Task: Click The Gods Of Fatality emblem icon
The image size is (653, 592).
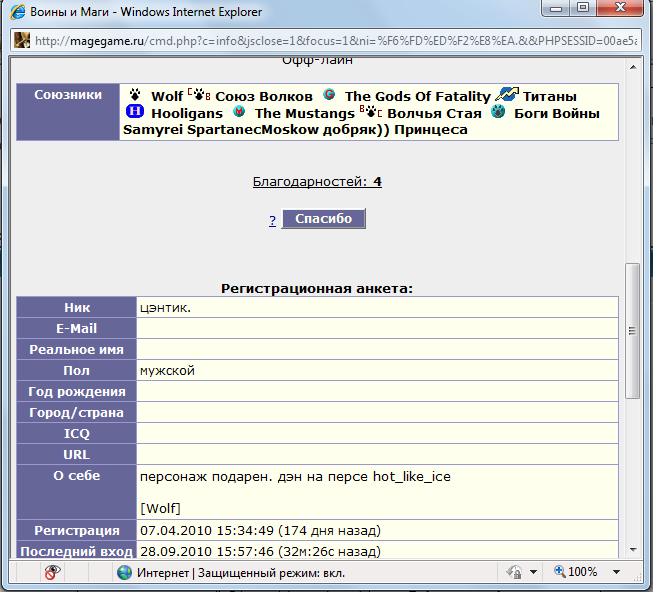Action: 329,95
